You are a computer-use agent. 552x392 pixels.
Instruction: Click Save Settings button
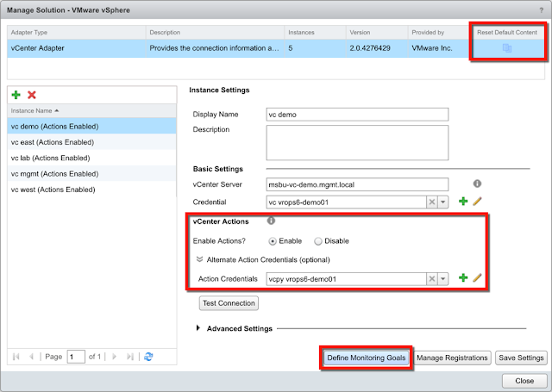[x=521, y=358]
